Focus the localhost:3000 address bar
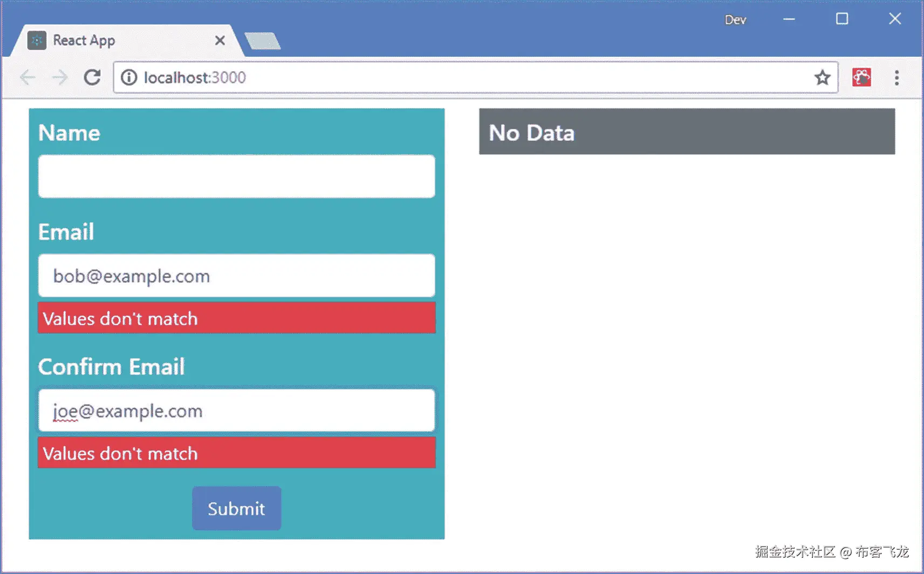Screen dimensions: 924x574 click(475, 78)
